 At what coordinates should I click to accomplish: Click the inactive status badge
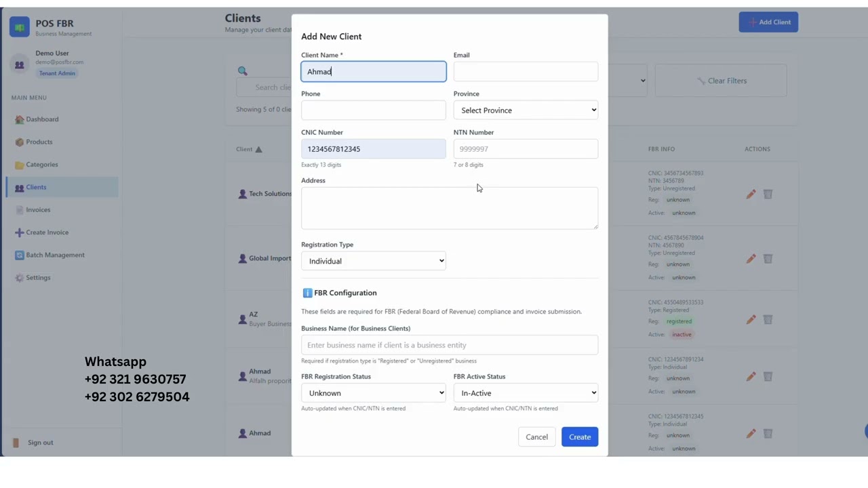tap(682, 334)
